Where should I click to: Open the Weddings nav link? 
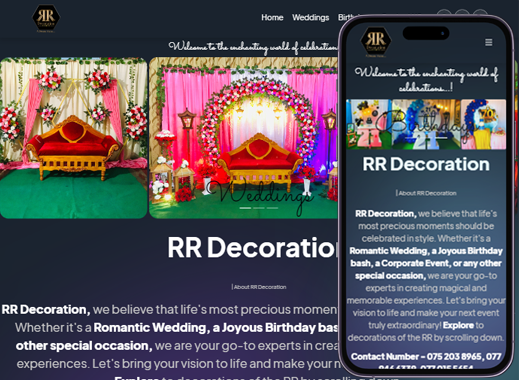[x=310, y=17]
